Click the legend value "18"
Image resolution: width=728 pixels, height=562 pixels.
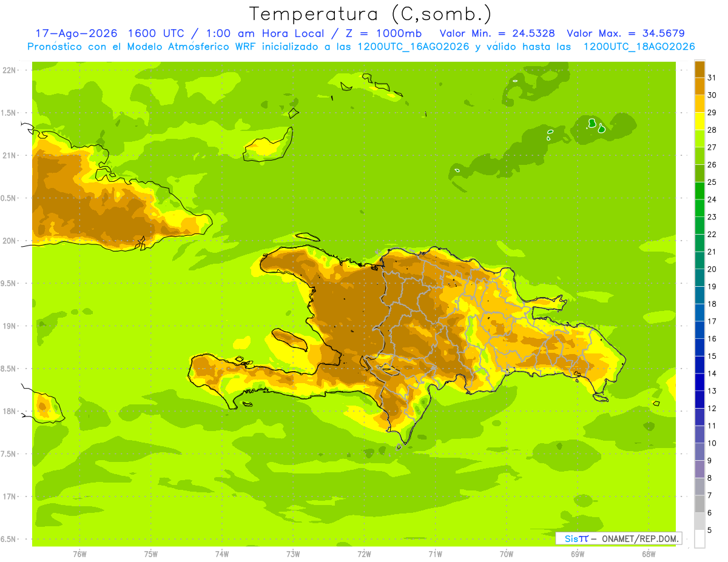pos(712,304)
